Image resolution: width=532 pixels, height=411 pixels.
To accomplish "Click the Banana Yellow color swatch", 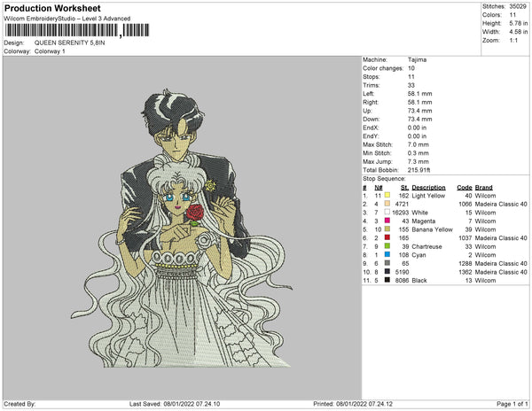I will click(387, 229).
